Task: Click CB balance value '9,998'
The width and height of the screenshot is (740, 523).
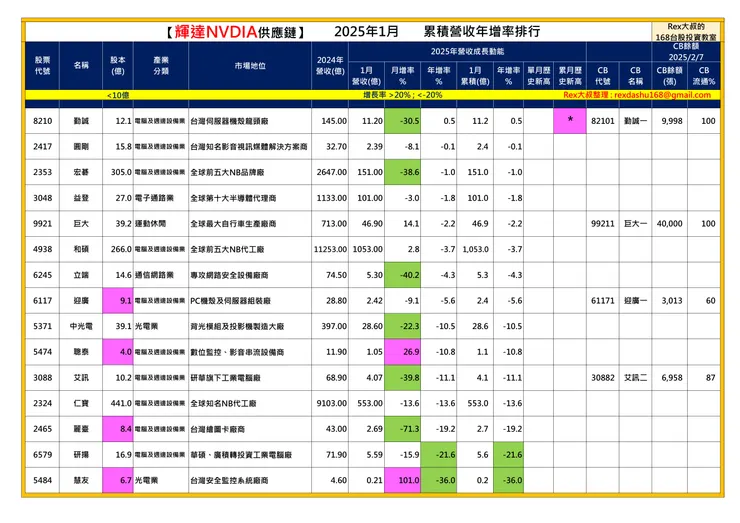Action: (670, 121)
